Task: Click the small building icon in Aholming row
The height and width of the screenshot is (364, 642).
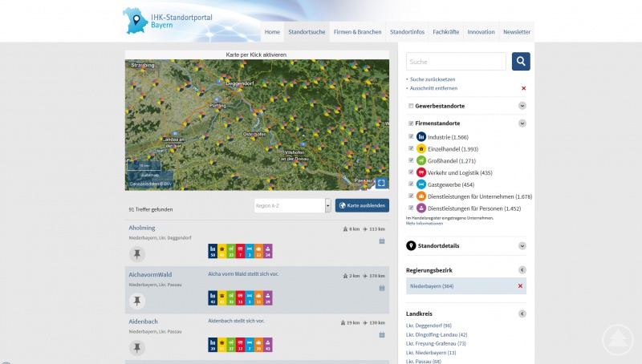Action: pyautogui.click(x=382, y=241)
